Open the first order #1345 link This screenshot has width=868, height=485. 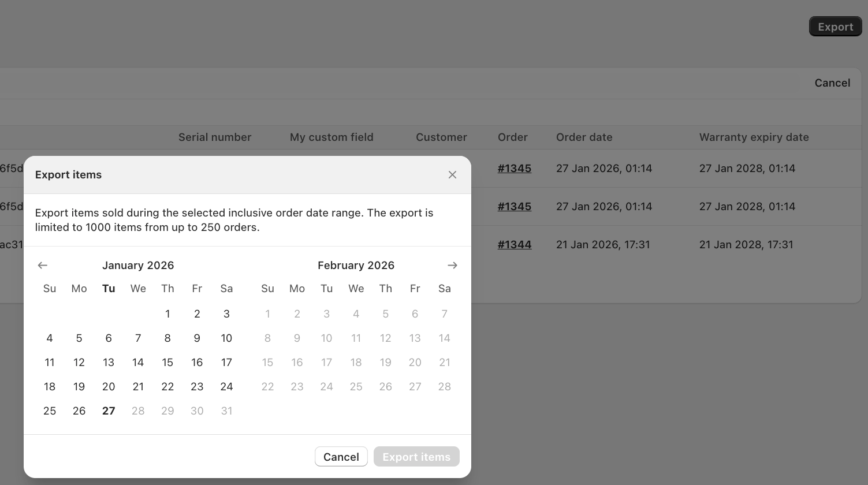coord(514,169)
